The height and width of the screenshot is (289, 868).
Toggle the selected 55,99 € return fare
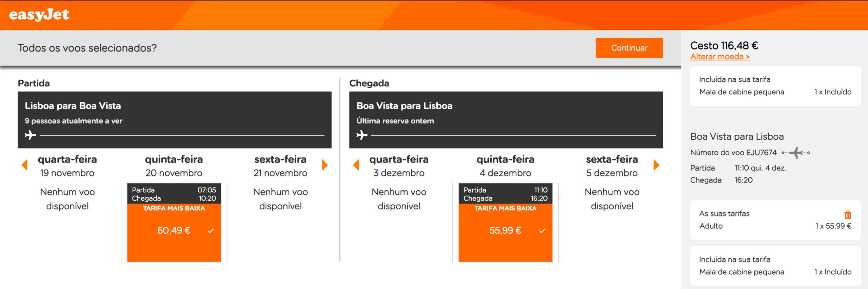coord(506,231)
